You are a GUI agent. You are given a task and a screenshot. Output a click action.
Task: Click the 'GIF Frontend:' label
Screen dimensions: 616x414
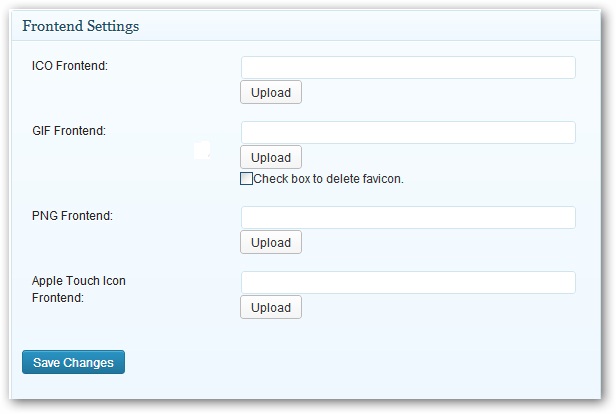coord(69,131)
